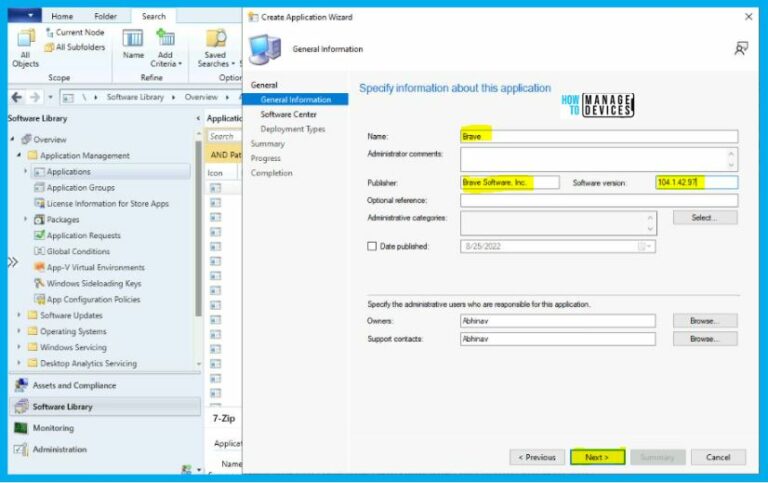
Task: Go to Deployment Types wizard step
Action: (x=292, y=129)
